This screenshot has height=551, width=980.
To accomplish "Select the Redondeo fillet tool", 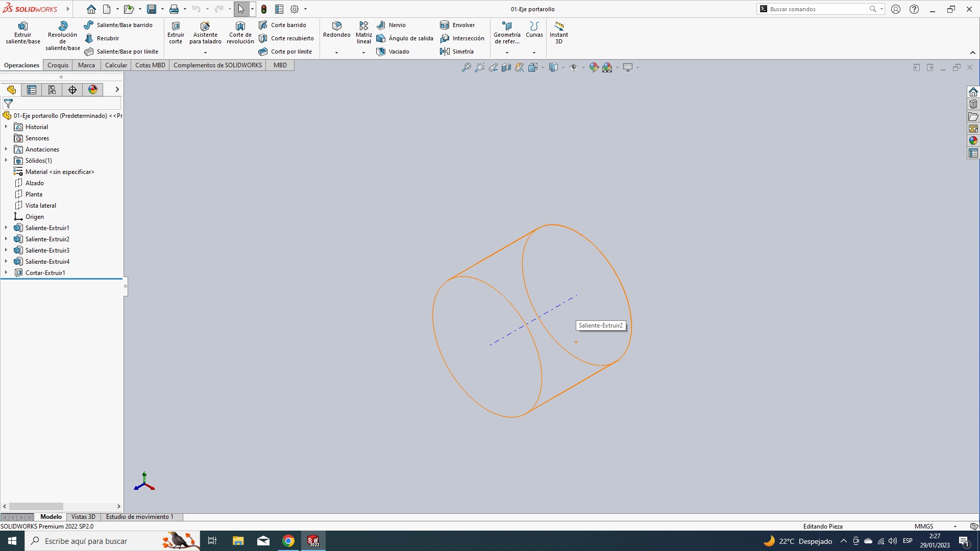I will (x=336, y=30).
